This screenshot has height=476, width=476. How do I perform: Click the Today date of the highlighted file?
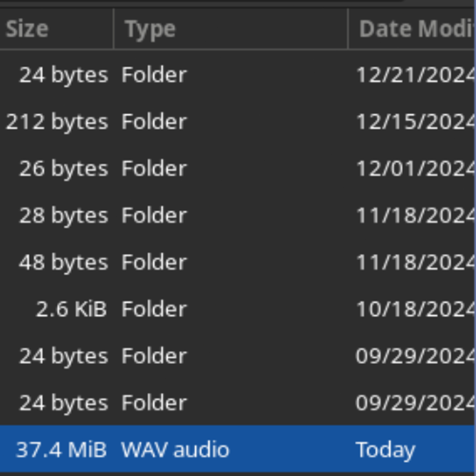[385, 450]
